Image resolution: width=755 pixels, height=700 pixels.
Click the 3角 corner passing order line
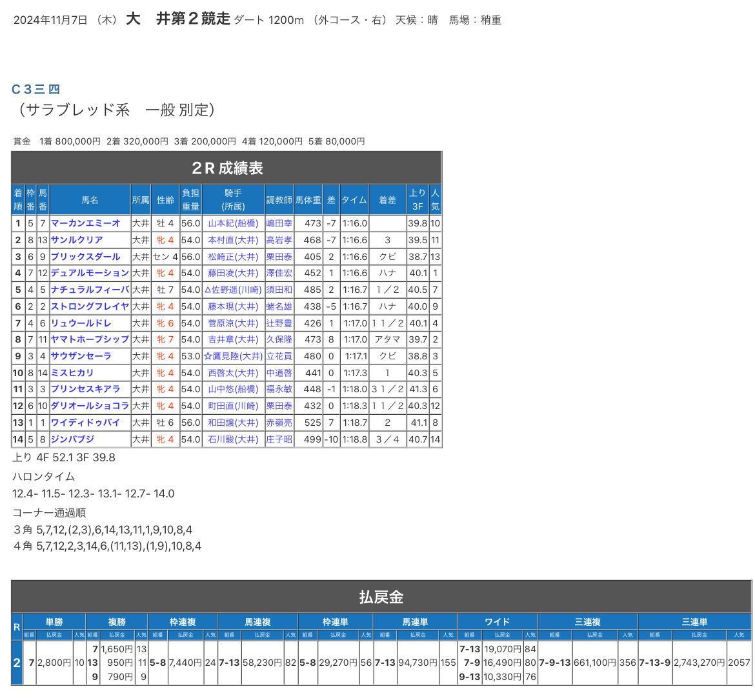(103, 530)
